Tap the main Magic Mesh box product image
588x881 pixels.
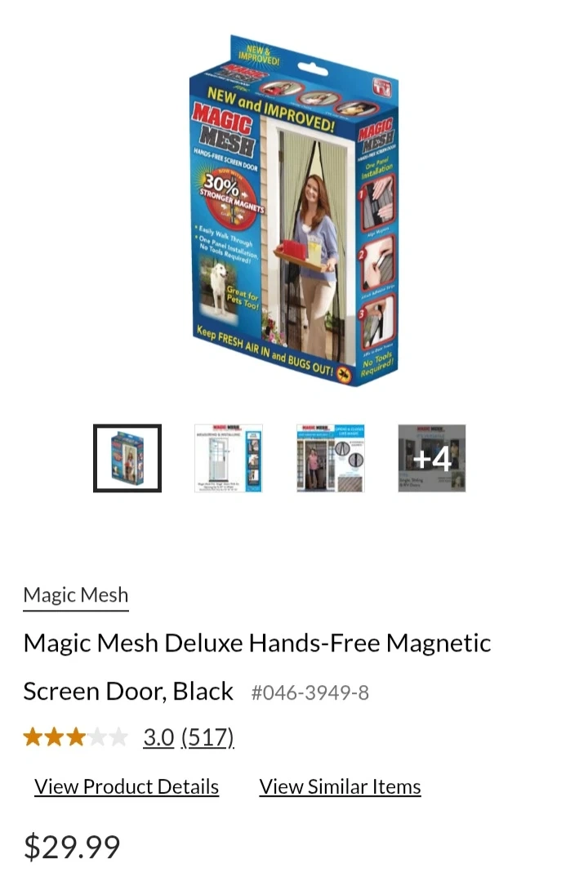(294, 211)
